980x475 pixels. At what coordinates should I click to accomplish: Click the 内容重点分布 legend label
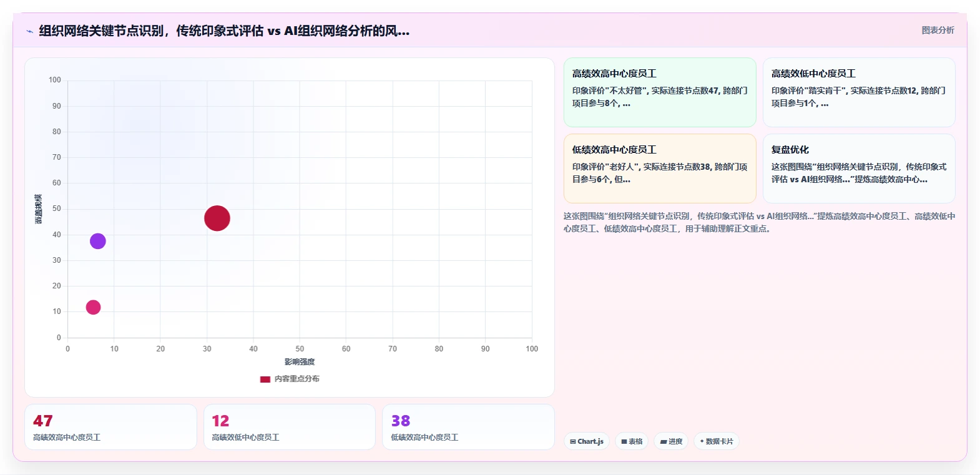click(x=297, y=379)
